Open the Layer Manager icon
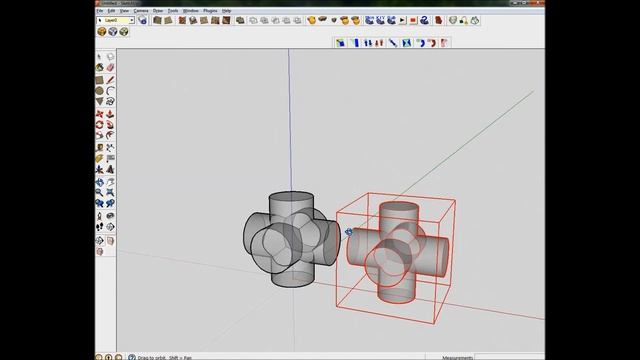 pyautogui.click(x=142, y=20)
